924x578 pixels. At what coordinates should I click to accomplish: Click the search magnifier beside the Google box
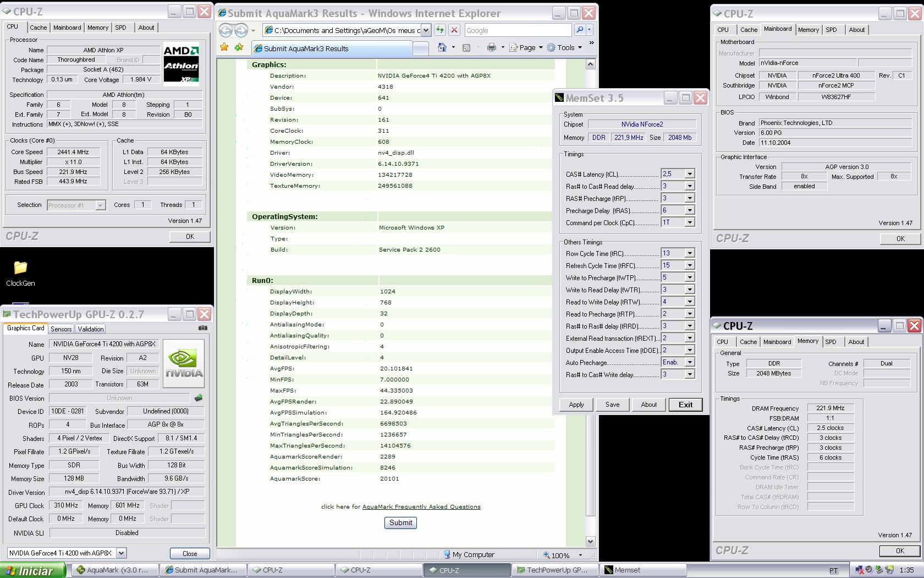tap(580, 30)
